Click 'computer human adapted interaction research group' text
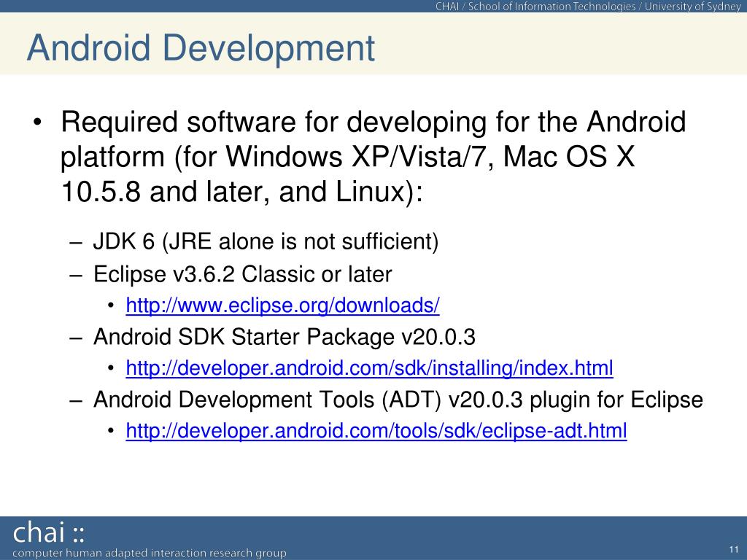This screenshot has width=747, height=560. point(150,553)
